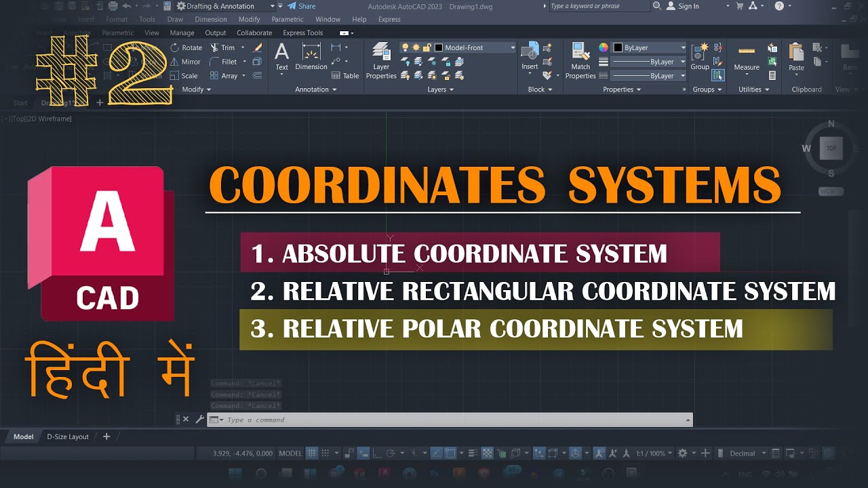Click the Share button in title bar
868x488 pixels.
(x=302, y=6)
